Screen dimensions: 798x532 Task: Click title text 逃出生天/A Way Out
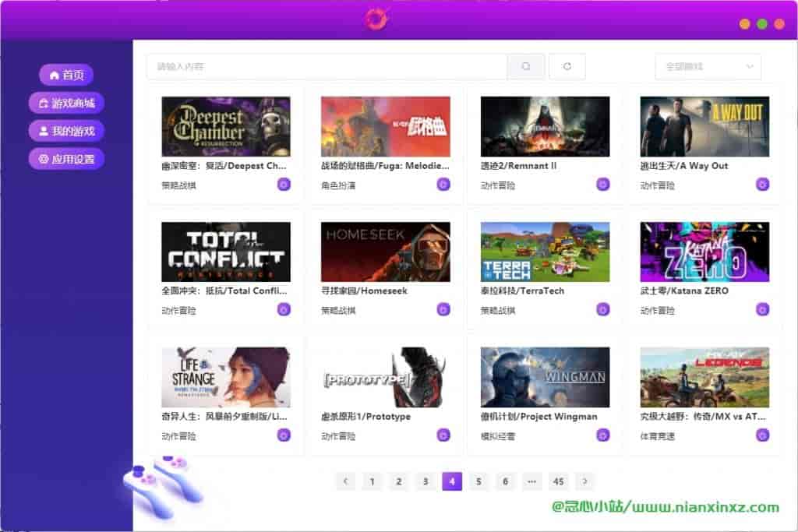(x=684, y=166)
